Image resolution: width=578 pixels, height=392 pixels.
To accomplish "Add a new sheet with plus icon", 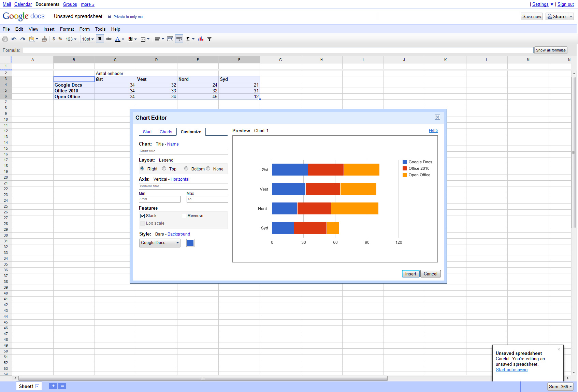I will [53, 386].
